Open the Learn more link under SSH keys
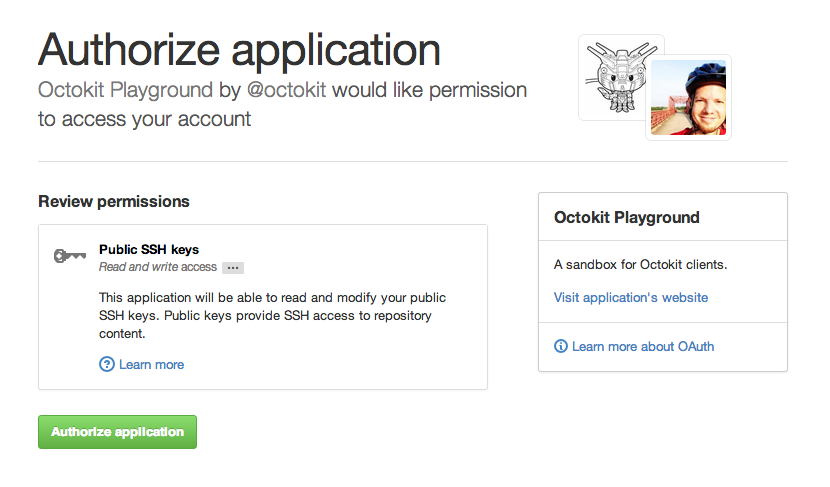This screenshot has height=487, width=830. [x=151, y=364]
